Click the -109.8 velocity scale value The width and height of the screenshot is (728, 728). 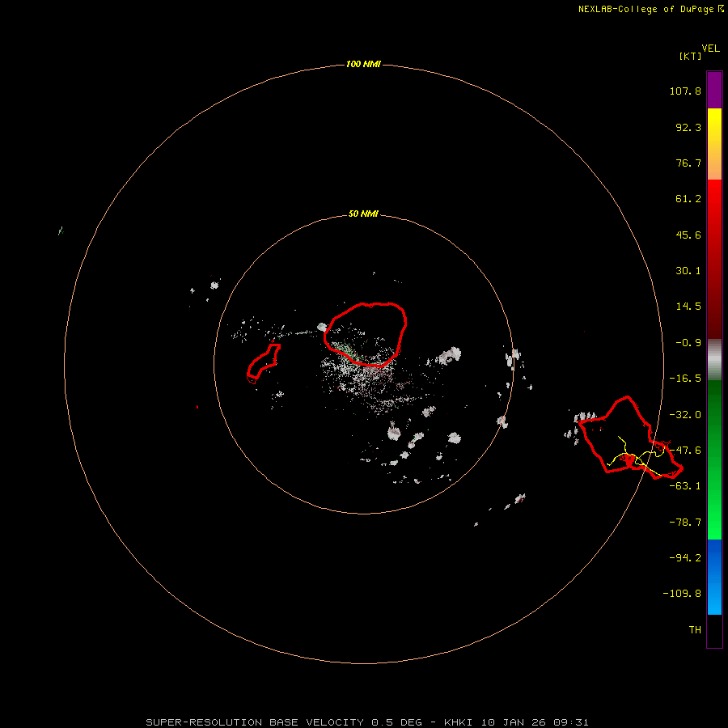(x=682, y=594)
